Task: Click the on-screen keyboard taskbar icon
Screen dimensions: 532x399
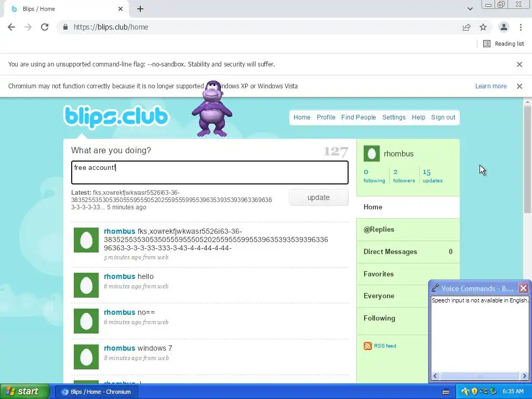Action: coord(446,392)
